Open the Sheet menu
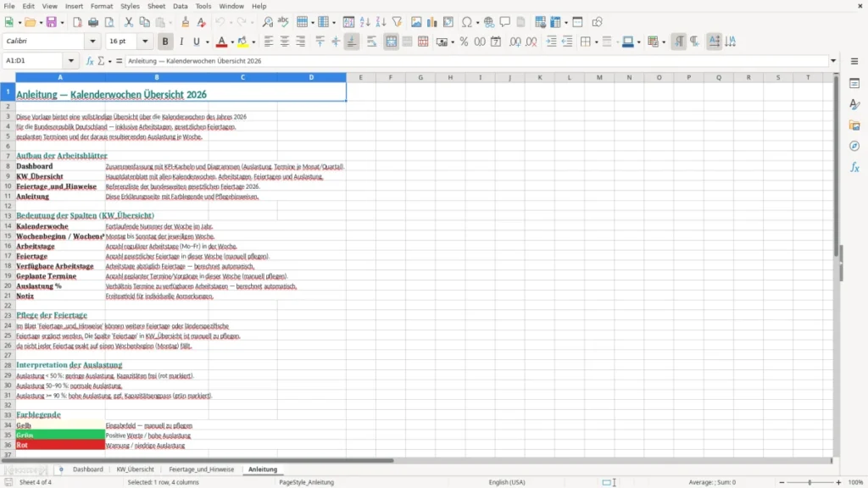The height and width of the screenshot is (488, 868). 156,6
